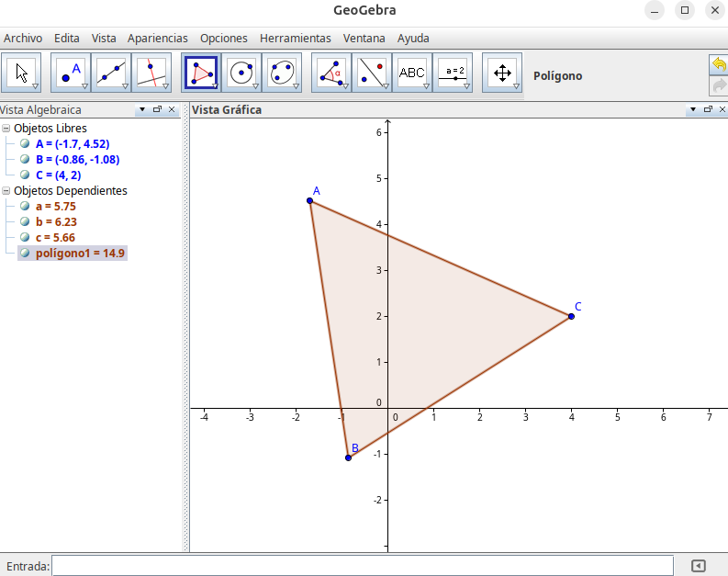Image resolution: width=728 pixels, height=576 pixels.
Task: Click the Entrada input field
Action: 362,566
